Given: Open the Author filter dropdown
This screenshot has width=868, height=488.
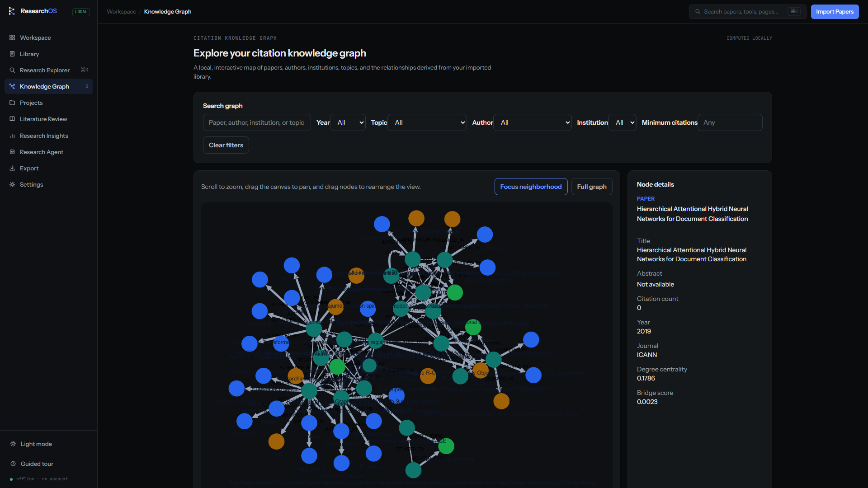Looking at the screenshot, I should click(x=532, y=122).
